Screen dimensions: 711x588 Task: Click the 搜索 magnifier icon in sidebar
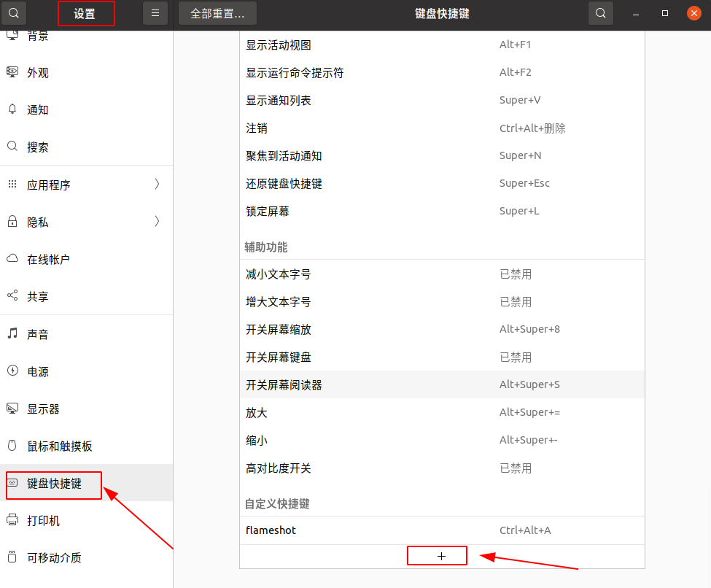click(12, 147)
